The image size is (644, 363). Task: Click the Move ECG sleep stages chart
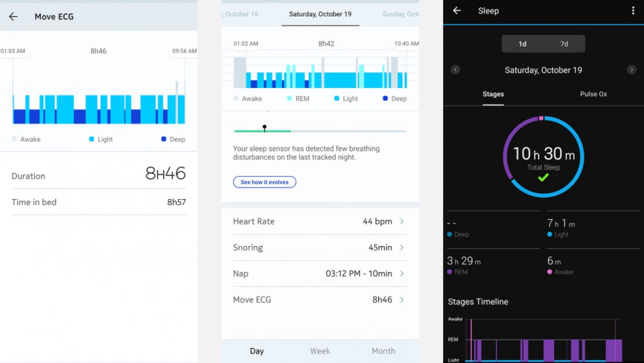click(x=98, y=103)
